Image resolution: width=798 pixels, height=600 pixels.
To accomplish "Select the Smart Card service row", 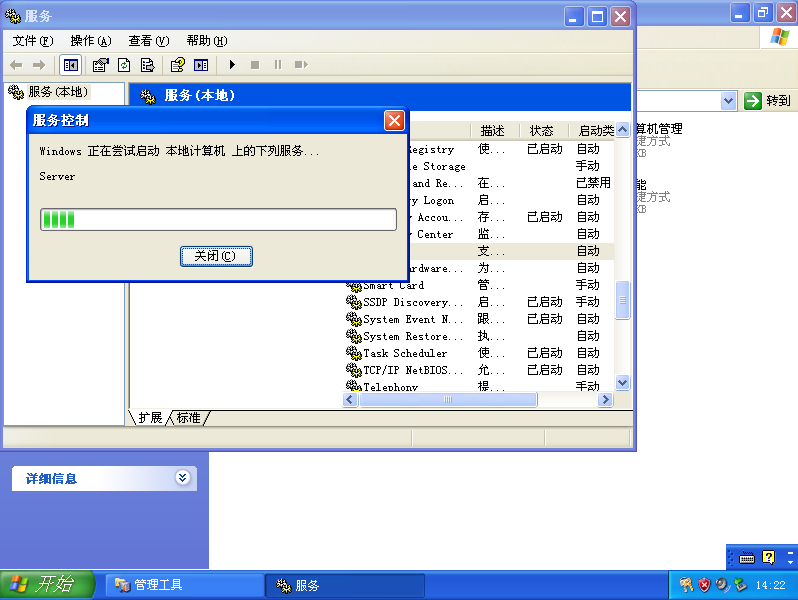I will [x=478, y=285].
